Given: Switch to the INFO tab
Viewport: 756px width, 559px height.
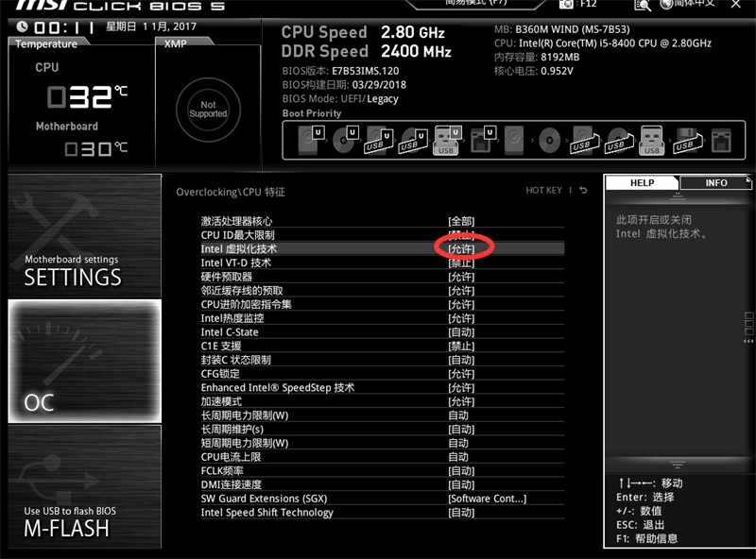Looking at the screenshot, I should click(716, 182).
